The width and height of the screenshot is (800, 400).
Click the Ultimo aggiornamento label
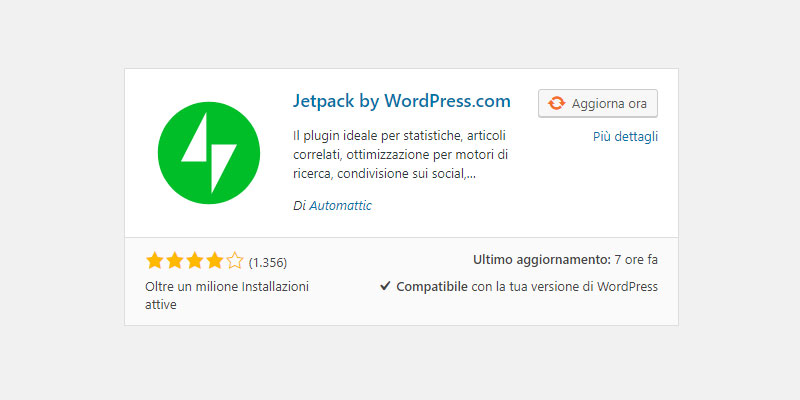click(x=542, y=260)
